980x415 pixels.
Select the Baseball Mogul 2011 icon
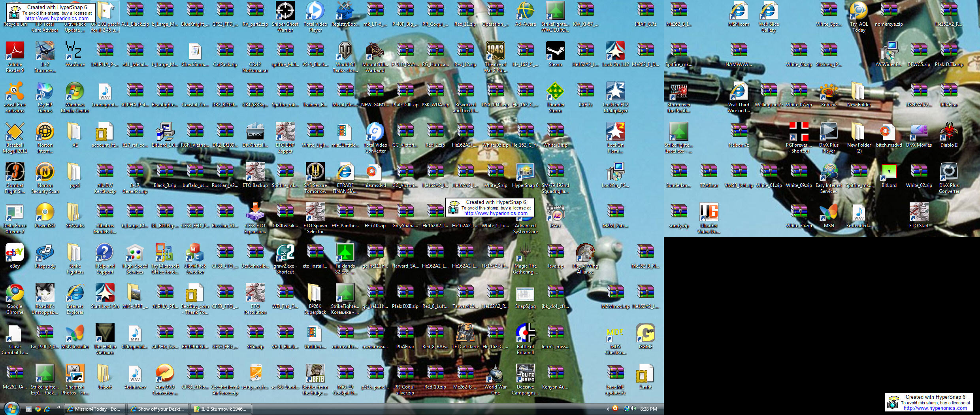click(x=15, y=138)
